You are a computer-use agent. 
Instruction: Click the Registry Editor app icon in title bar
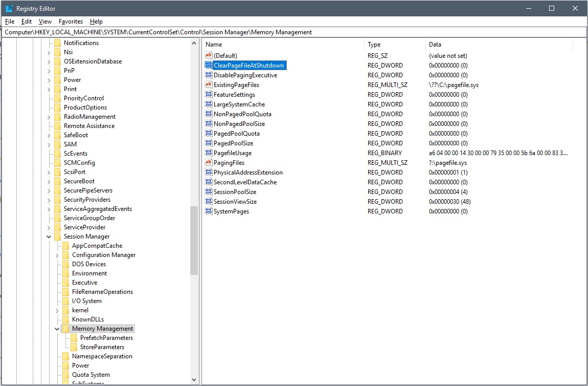coord(9,8)
